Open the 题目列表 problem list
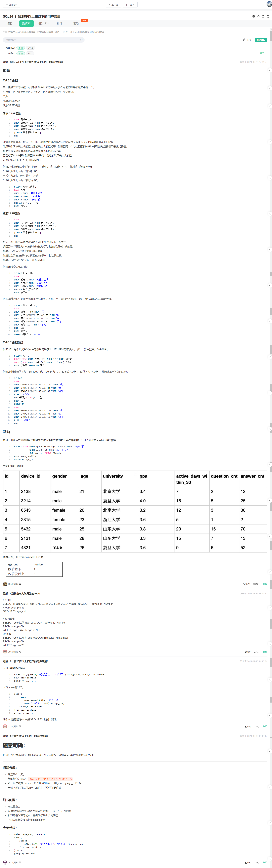 point(11,5)
